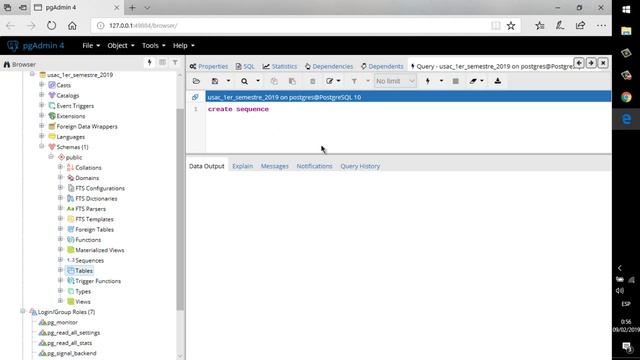Switch to SQL tab

point(245,66)
